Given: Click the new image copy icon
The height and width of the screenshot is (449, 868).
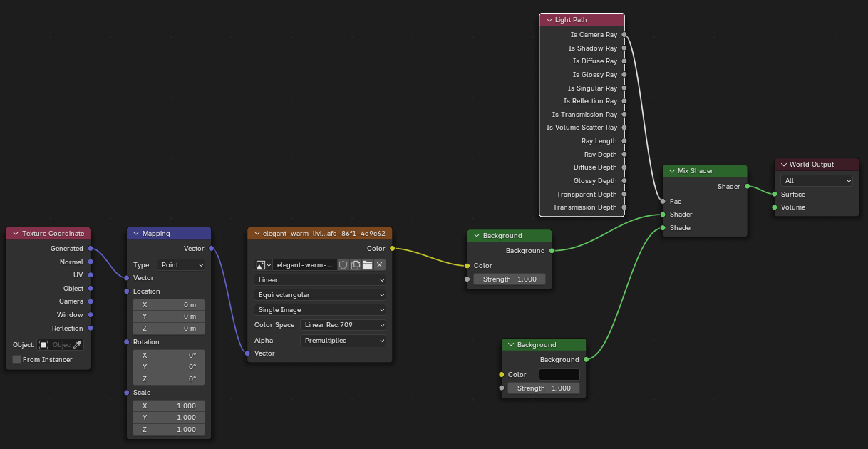Looking at the screenshot, I should click(x=356, y=265).
